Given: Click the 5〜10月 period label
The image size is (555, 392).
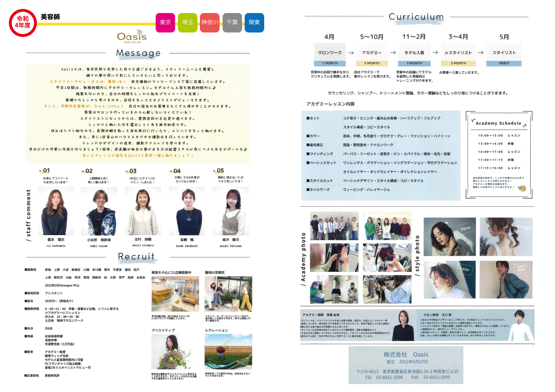Looking at the screenshot, I should pos(372,37).
